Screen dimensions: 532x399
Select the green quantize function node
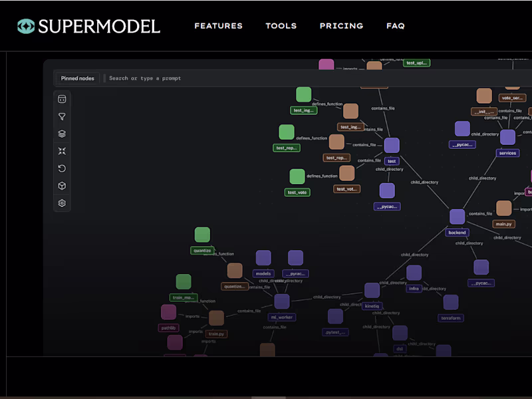point(202,235)
